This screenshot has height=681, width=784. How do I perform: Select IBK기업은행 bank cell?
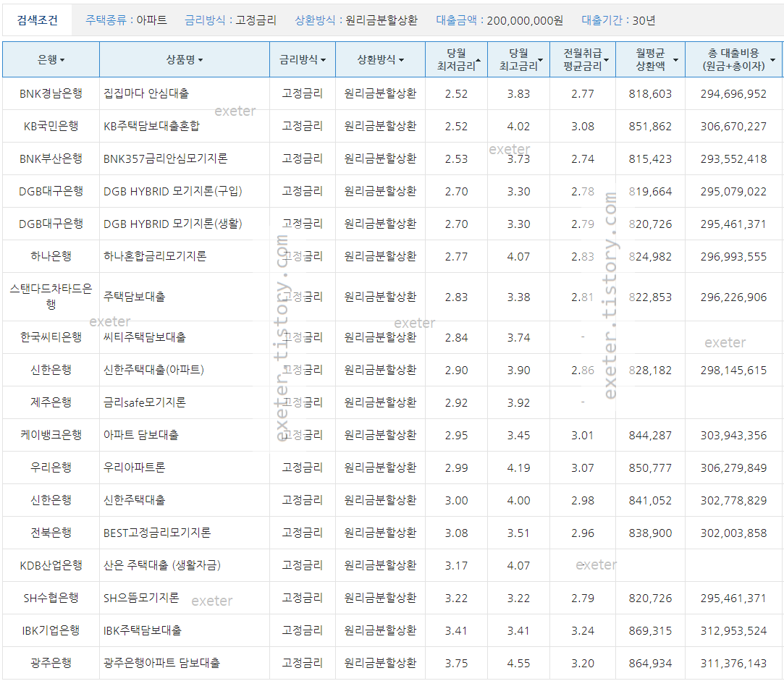(x=51, y=630)
